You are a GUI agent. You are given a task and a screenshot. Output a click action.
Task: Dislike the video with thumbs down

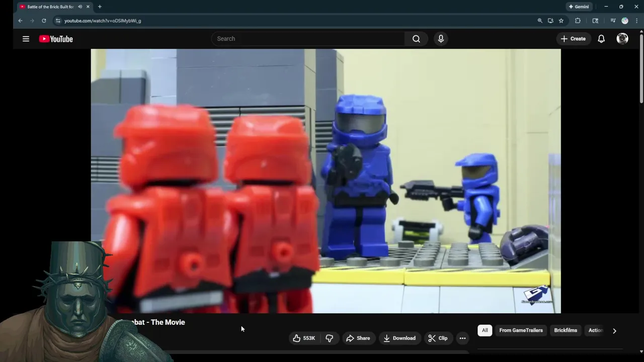[330, 338]
